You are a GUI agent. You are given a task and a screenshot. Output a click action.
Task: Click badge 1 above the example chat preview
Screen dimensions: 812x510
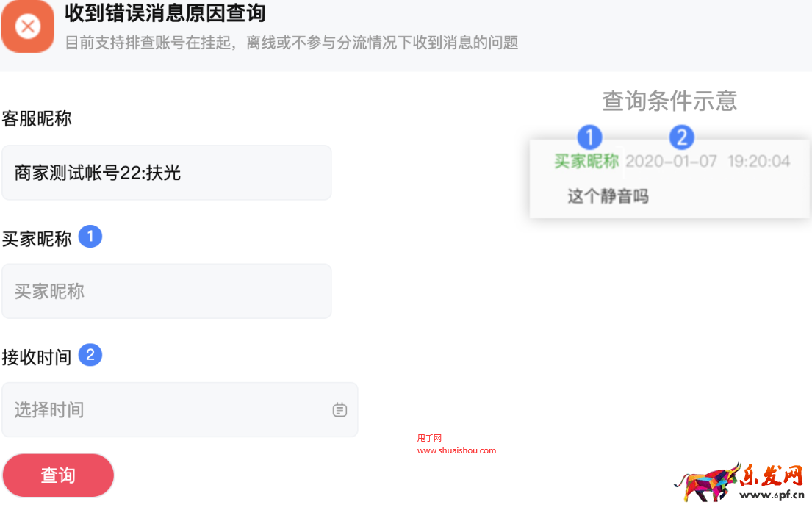pyautogui.click(x=590, y=137)
